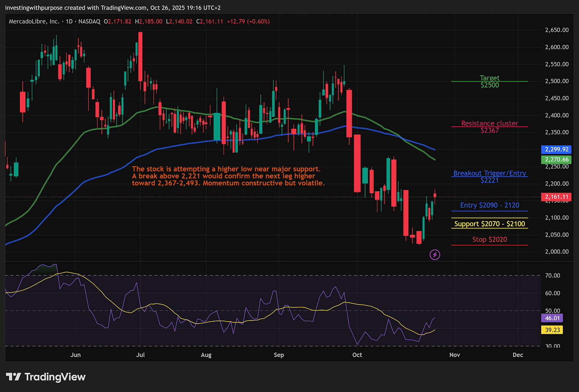Click the green moving average tag 2,270.66
This screenshot has height=392, width=579.
557,159
